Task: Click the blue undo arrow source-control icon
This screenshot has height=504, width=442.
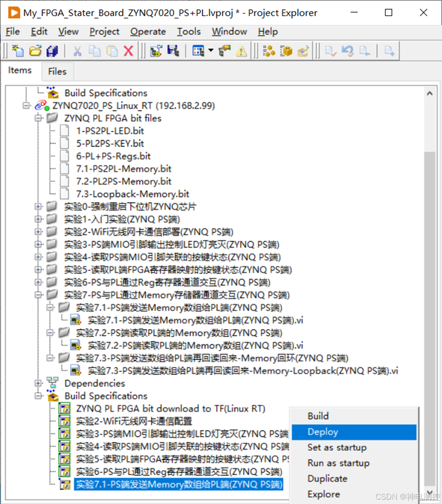Action: pyautogui.click(x=348, y=51)
